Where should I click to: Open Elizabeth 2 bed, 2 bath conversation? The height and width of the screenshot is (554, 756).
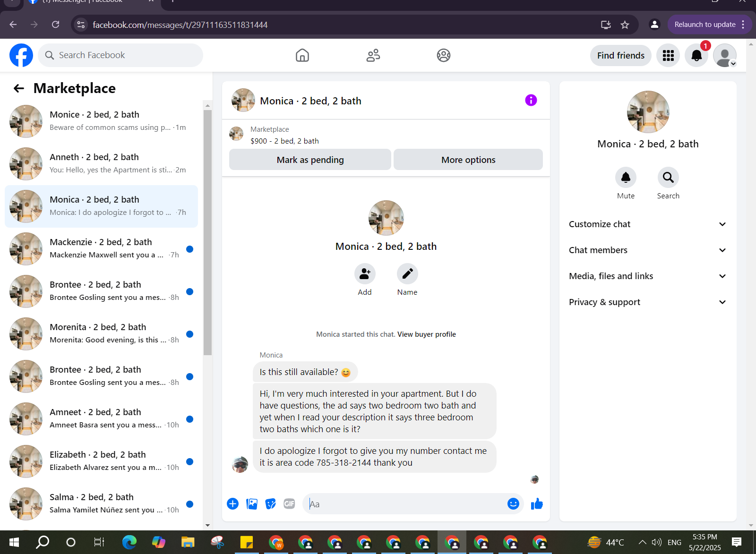tap(101, 461)
